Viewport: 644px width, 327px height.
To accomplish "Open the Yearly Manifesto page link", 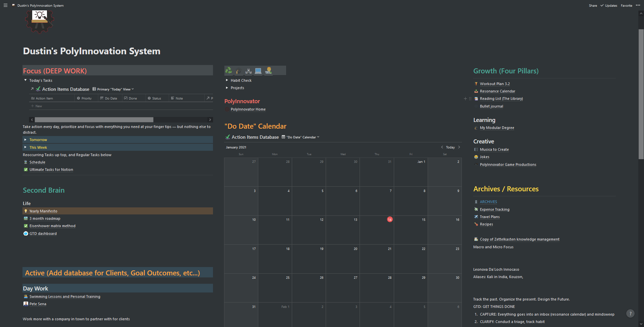I will (43, 211).
